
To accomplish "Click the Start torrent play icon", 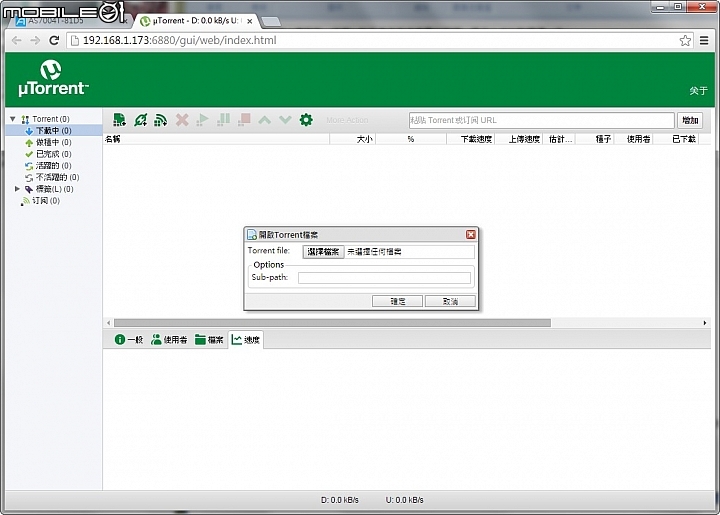I will (x=202, y=120).
